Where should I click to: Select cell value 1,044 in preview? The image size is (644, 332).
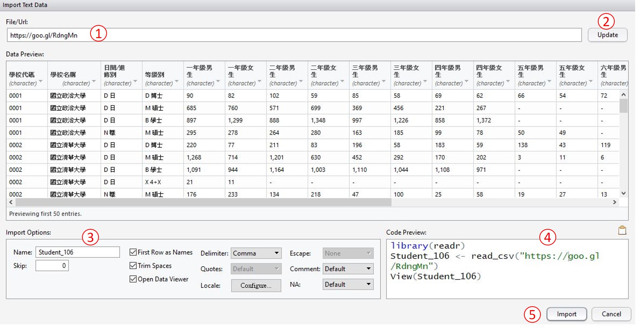coord(401,170)
